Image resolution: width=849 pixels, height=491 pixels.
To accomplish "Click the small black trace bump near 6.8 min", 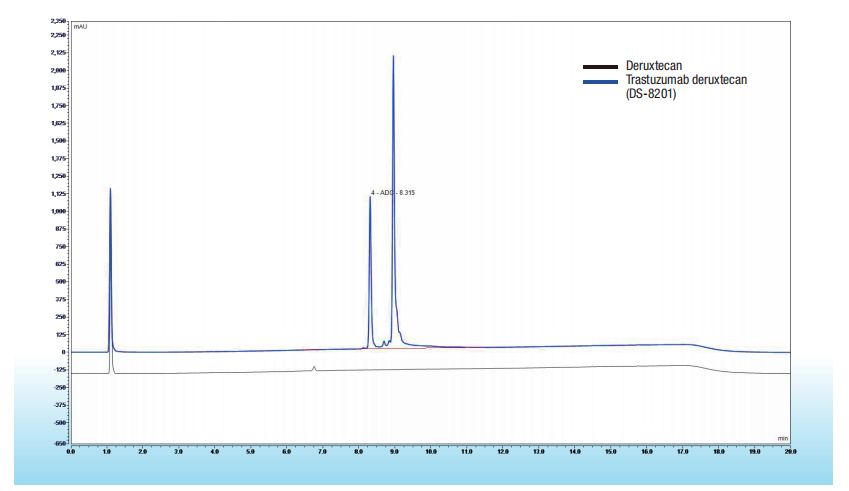I will coord(314,368).
